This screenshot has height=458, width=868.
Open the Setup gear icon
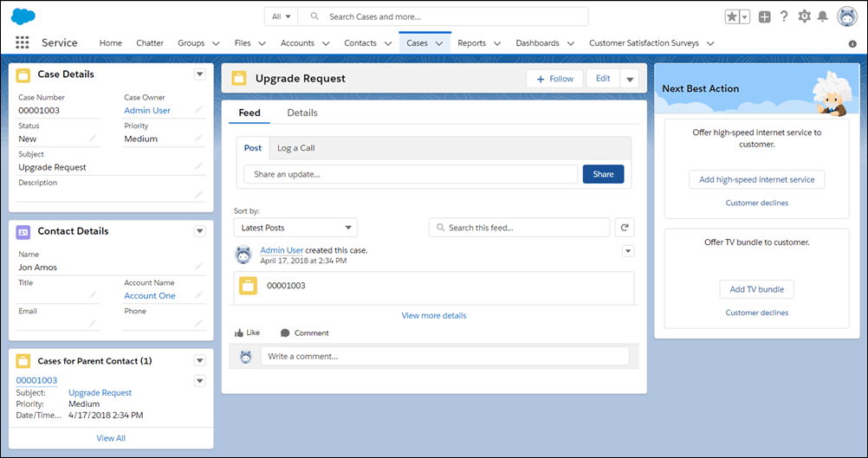(805, 16)
